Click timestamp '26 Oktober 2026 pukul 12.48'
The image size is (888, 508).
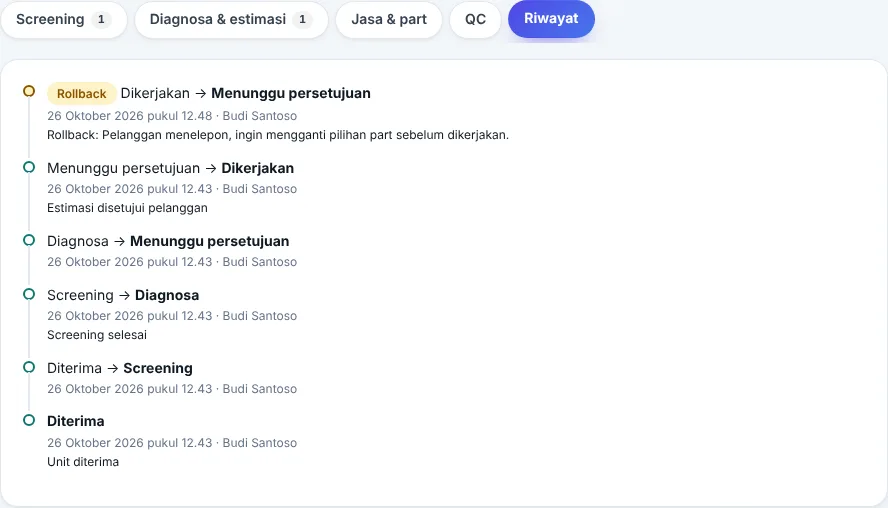tap(130, 116)
